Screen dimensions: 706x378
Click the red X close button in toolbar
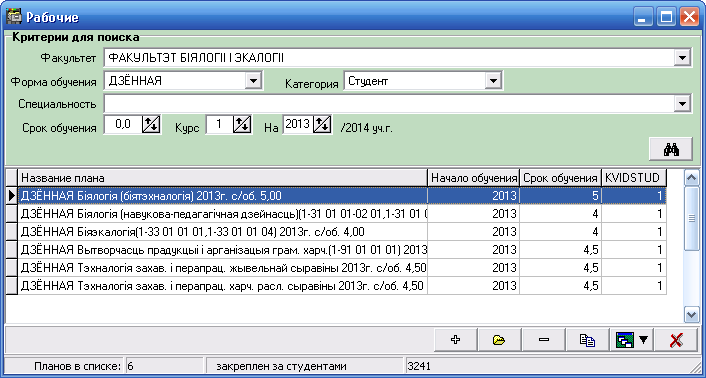point(675,340)
